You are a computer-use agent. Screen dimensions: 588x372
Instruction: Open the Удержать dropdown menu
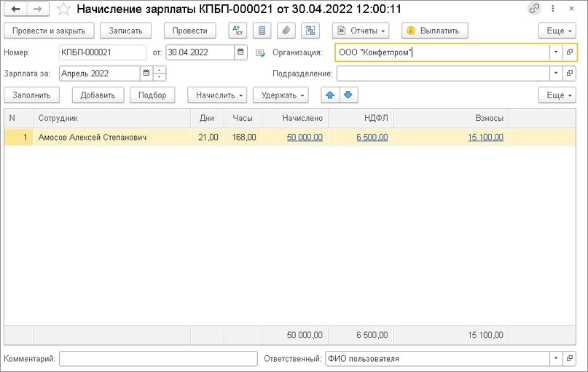(x=281, y=95)
